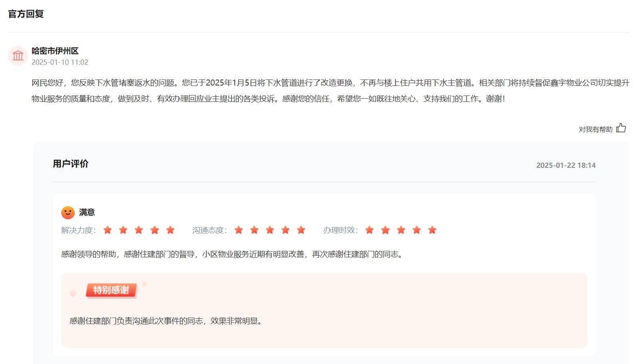
Task: Click the fifth star in 解决力度 rating
Action: pos(170,230)
